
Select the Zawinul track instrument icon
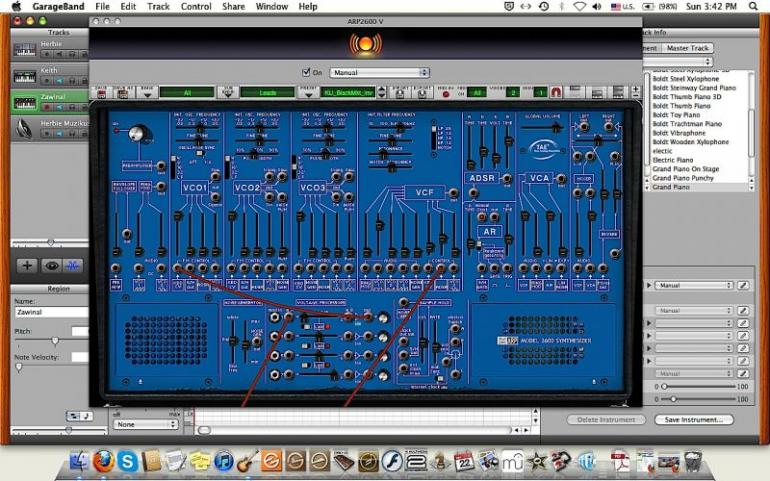click(x=24, y=103)
